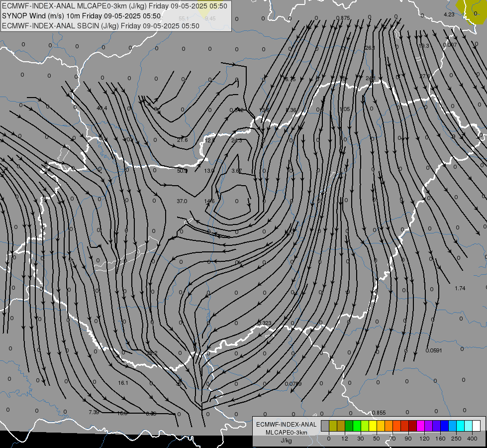Pick the white legend swatch

click(x=477, y=426)
